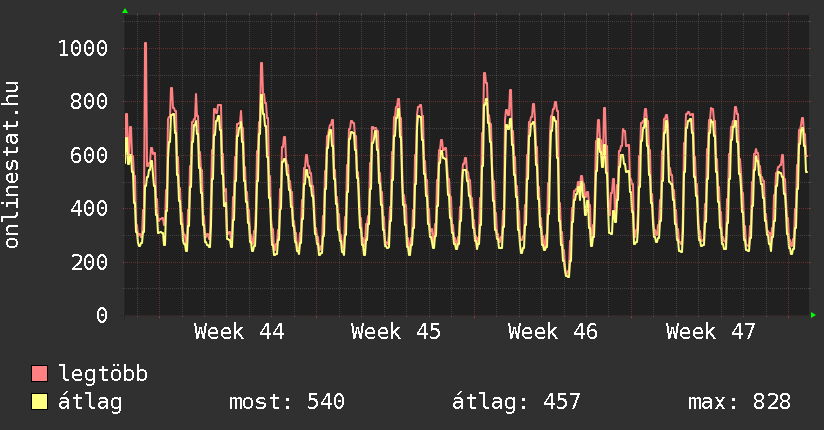The height and width of the screenshot is (430, 824).
Task: Click the Week 46 axis label
Action: (x=553, y=332)
